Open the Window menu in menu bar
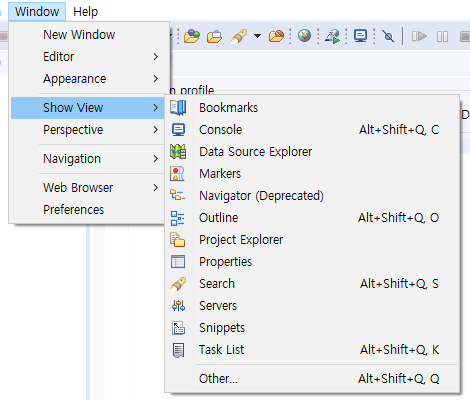The width and height of the screenshot is (470, 400). pyautogui.click(x=37, y=12)
